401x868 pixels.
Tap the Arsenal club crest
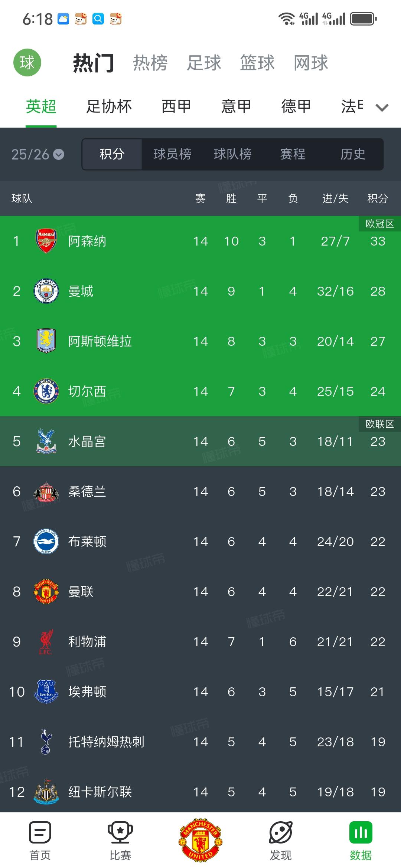(x=46, y=241)
